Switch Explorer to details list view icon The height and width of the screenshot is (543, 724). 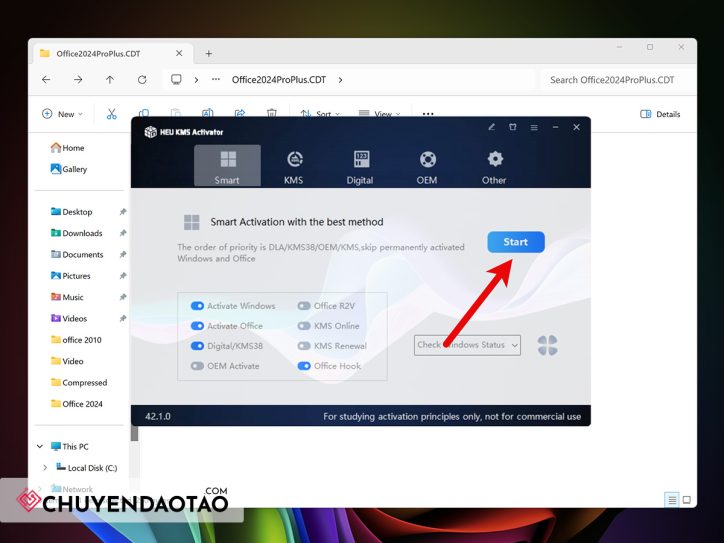672,500
